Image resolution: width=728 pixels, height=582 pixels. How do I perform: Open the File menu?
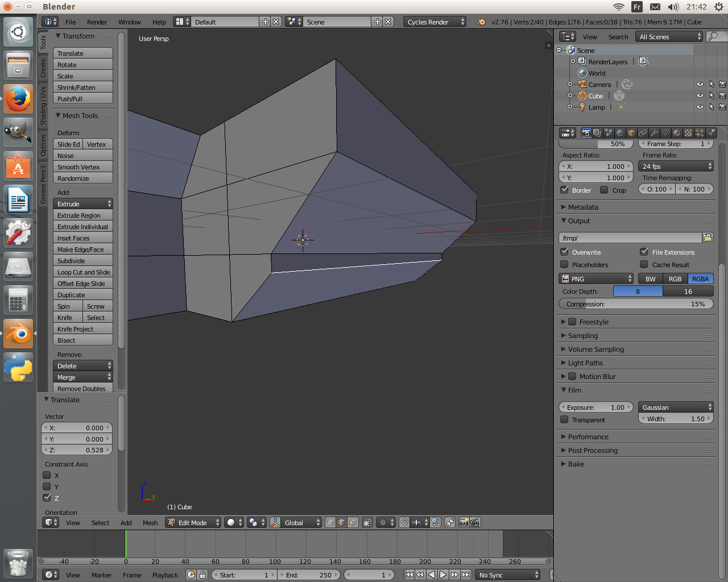point(71,22)
